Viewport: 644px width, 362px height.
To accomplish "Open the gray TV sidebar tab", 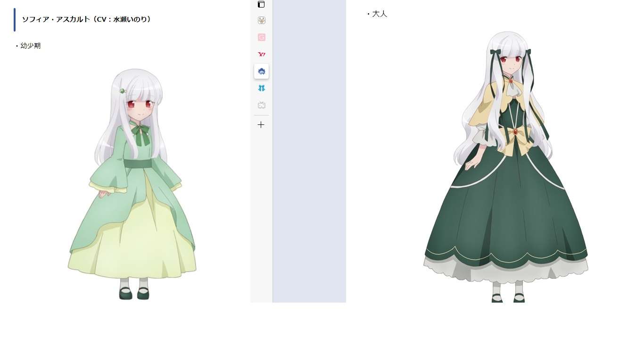I will pos(262,105).
